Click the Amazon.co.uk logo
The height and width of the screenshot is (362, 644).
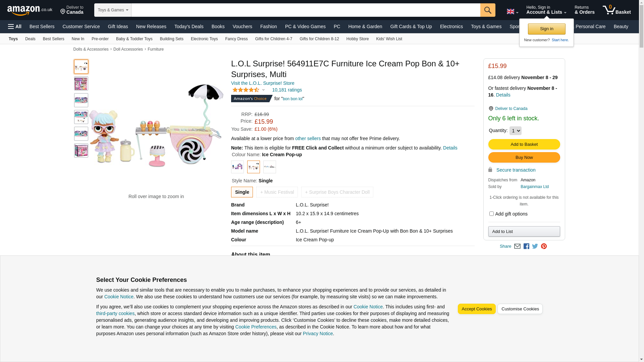tap(30, 10)
